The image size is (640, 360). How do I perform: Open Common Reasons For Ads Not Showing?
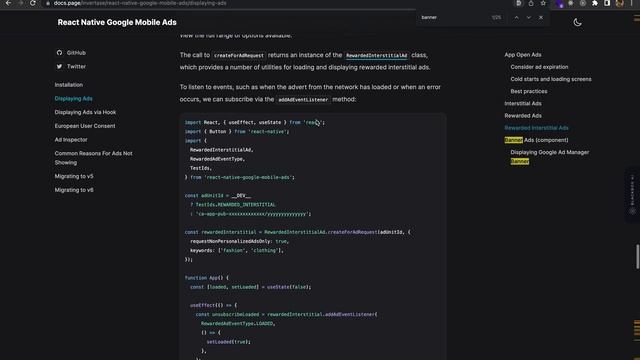[x=93, y=158]
